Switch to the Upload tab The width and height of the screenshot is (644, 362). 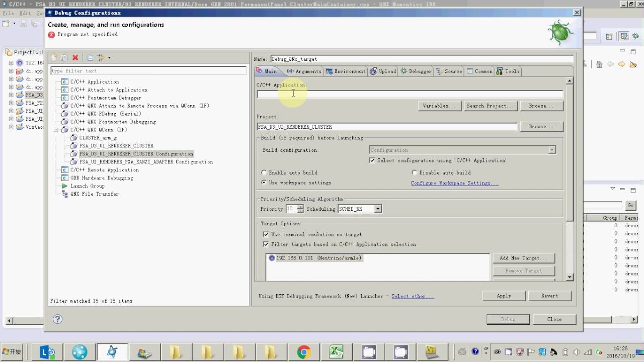pyautogui.click(x=383, y=71)
